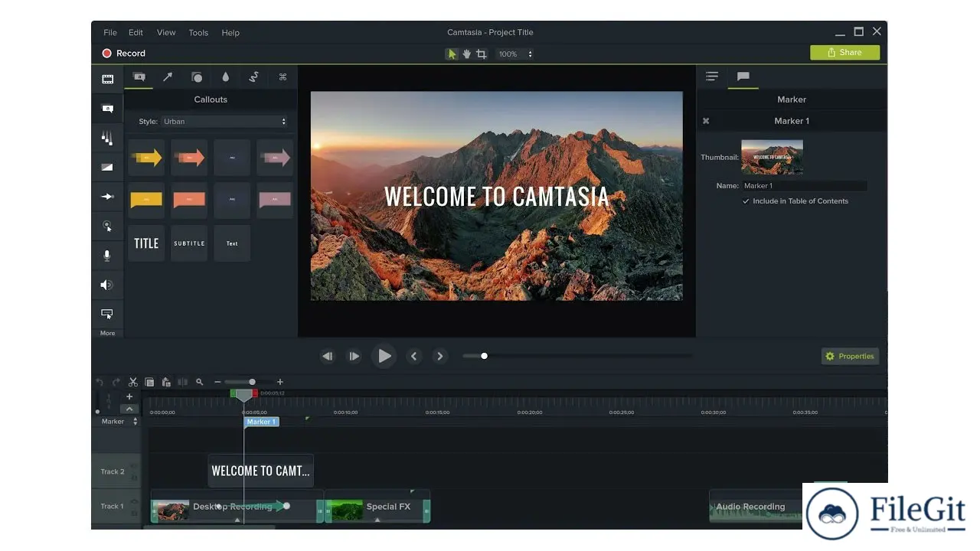Switch to the Arrows and Lines tab

tap(168, 77)
